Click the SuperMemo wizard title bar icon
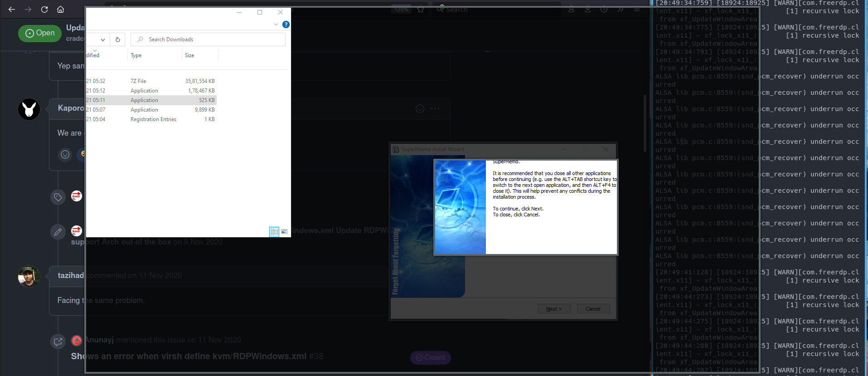Image resolution: width=868 pixels, height=376 pixels. point(396,149)
